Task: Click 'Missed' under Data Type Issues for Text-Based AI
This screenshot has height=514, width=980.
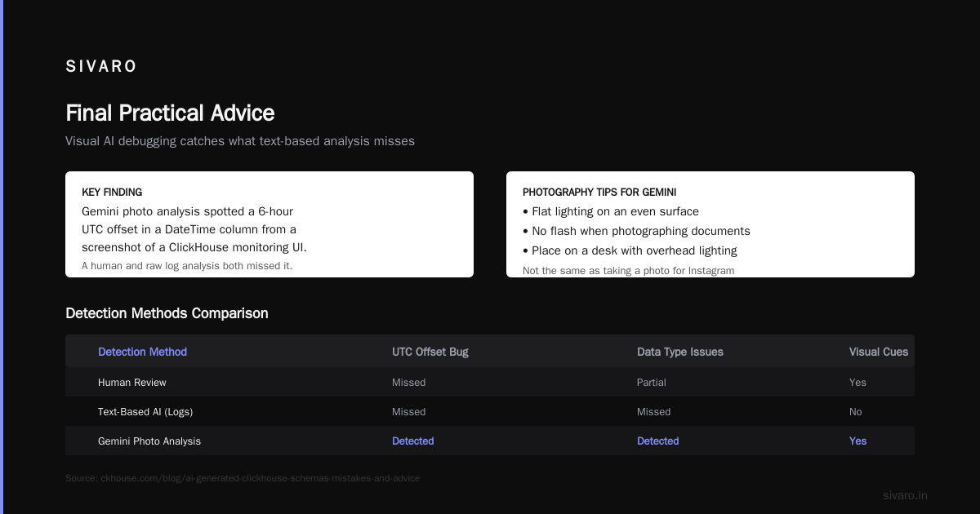Action: click(653, 411)
